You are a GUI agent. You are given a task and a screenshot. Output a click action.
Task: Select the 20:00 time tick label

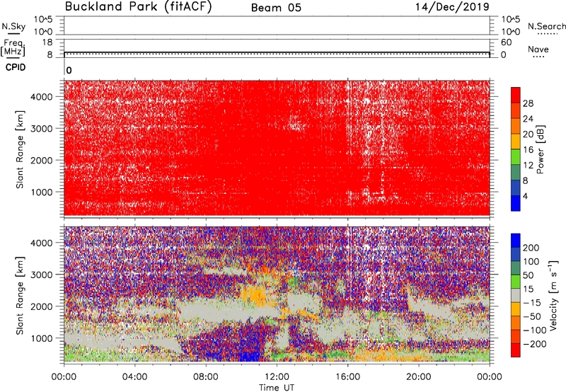point(418,377)
